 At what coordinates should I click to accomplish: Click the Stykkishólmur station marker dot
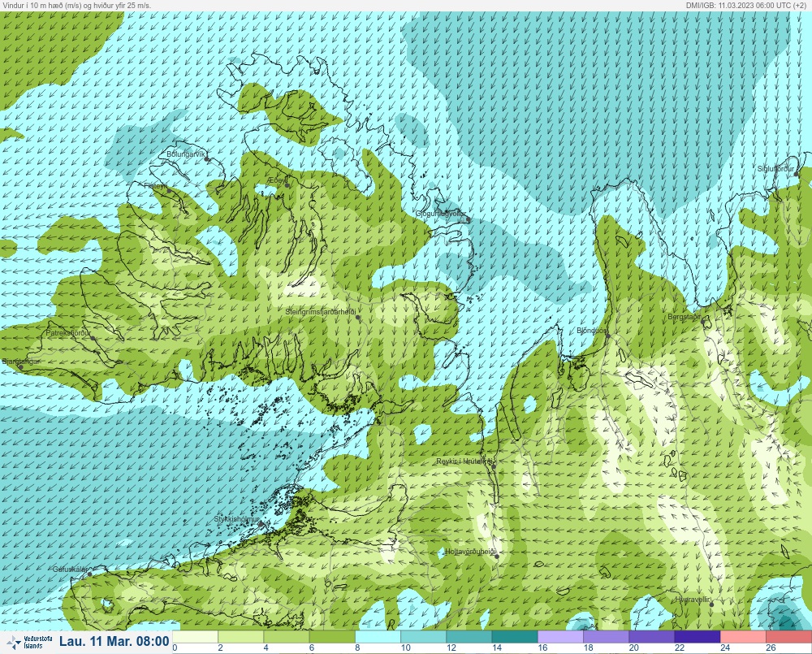[261, 525]
